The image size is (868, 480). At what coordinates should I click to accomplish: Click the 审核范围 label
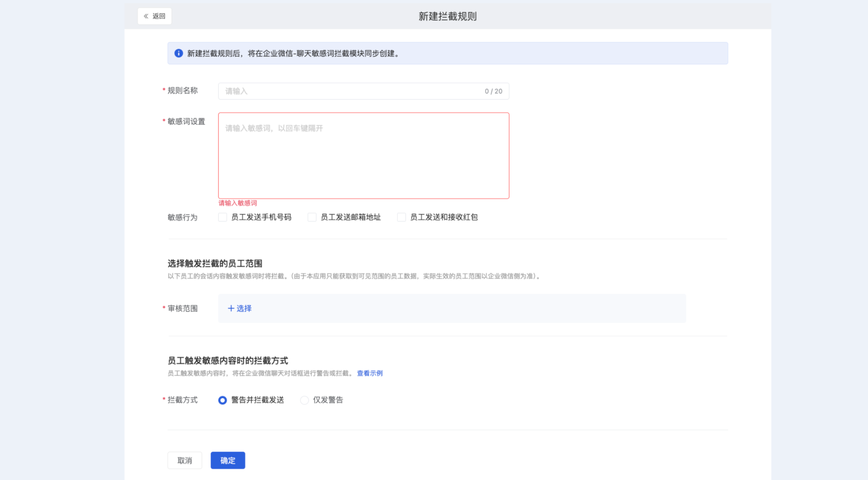click(182, 308)
